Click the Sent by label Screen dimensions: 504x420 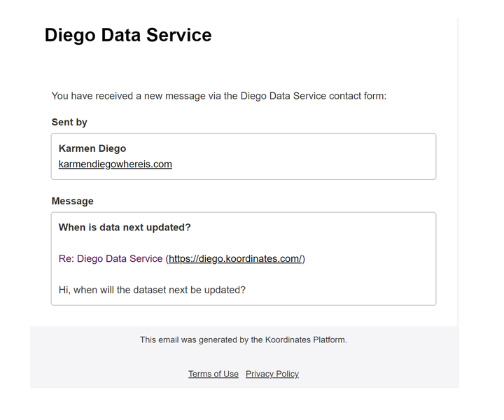point(69,122)
